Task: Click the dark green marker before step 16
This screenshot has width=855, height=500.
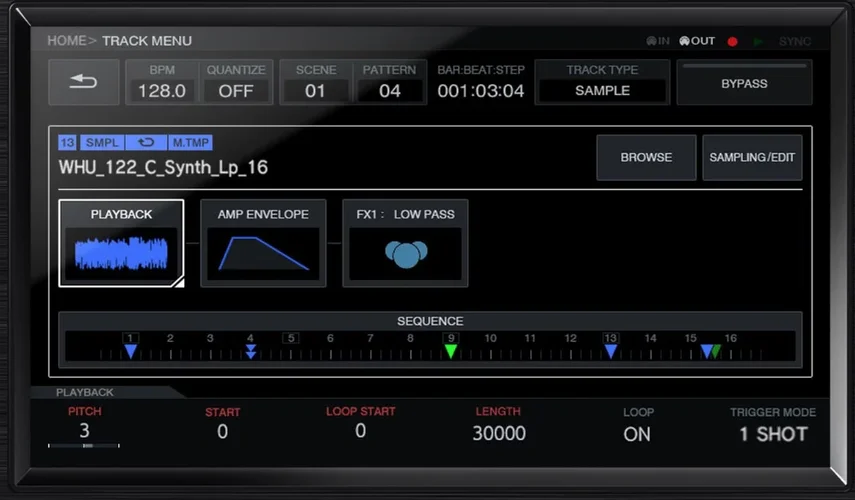Action: click(x=717, y=351)
